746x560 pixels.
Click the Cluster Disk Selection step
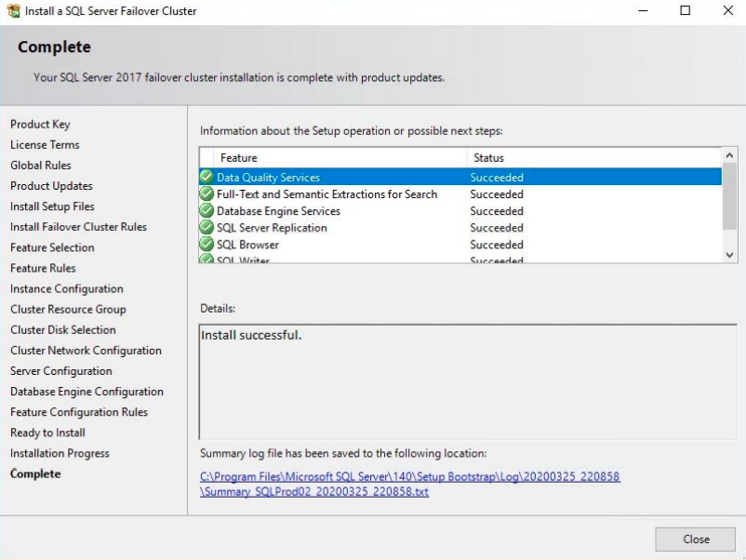tap(63, 329)
